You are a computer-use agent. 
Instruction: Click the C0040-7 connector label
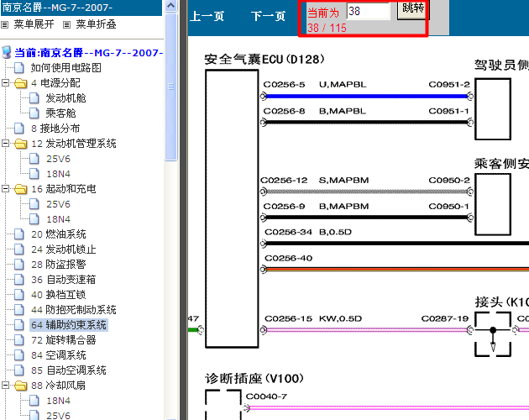click(x=266, y=396)
